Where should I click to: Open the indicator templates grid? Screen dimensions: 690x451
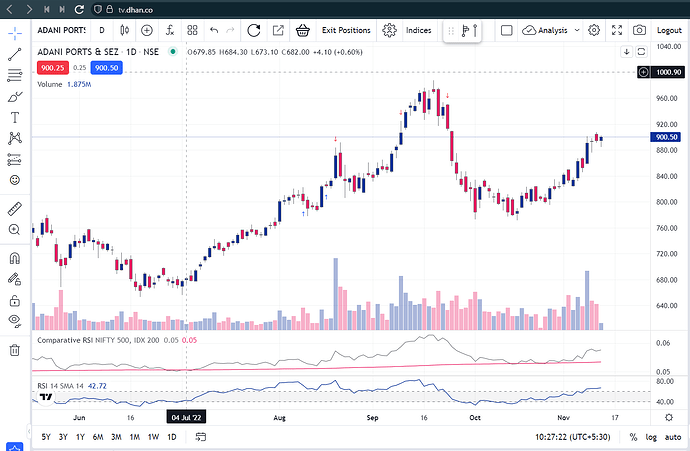click(192, 30)
